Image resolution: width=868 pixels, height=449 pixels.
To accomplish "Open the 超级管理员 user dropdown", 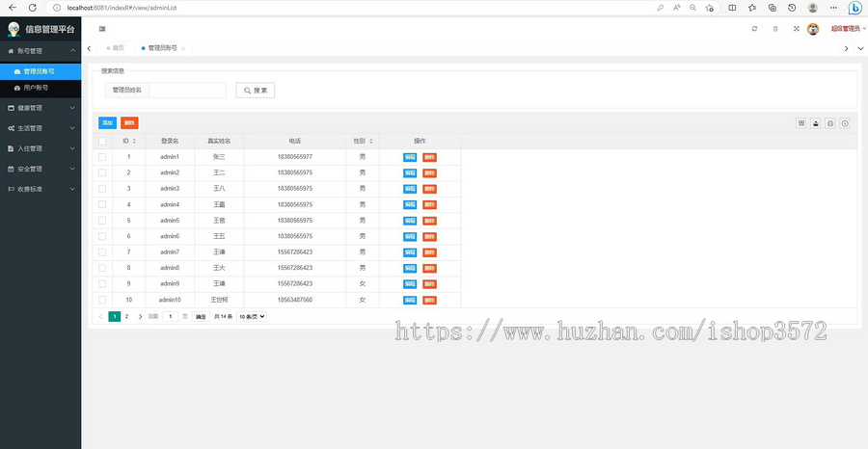I will tap(847, 29).
